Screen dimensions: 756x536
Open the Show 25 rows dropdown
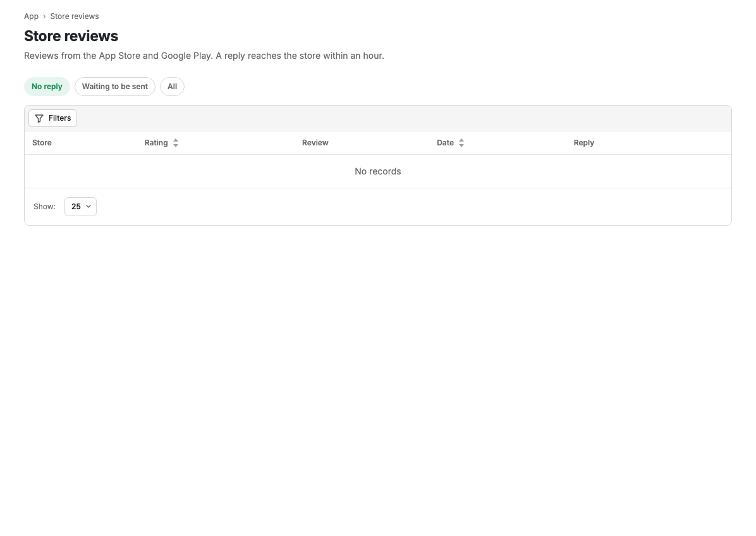[x=80, y=207]
